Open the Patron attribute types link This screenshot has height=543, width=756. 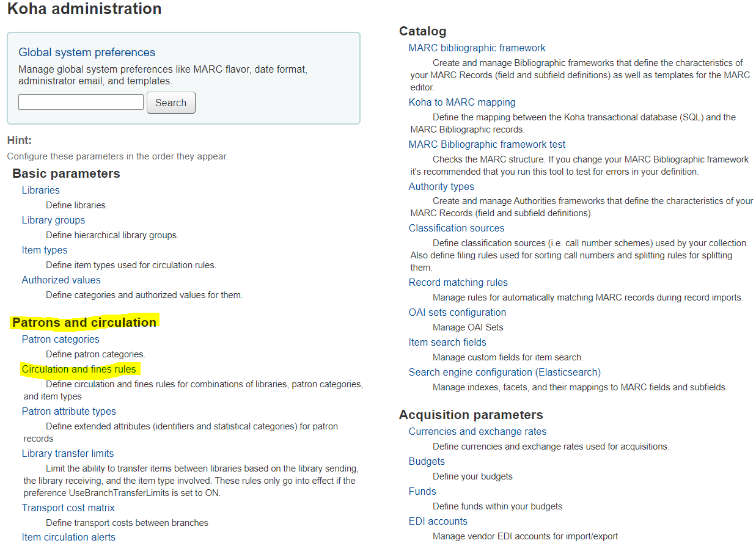[69, 412]
